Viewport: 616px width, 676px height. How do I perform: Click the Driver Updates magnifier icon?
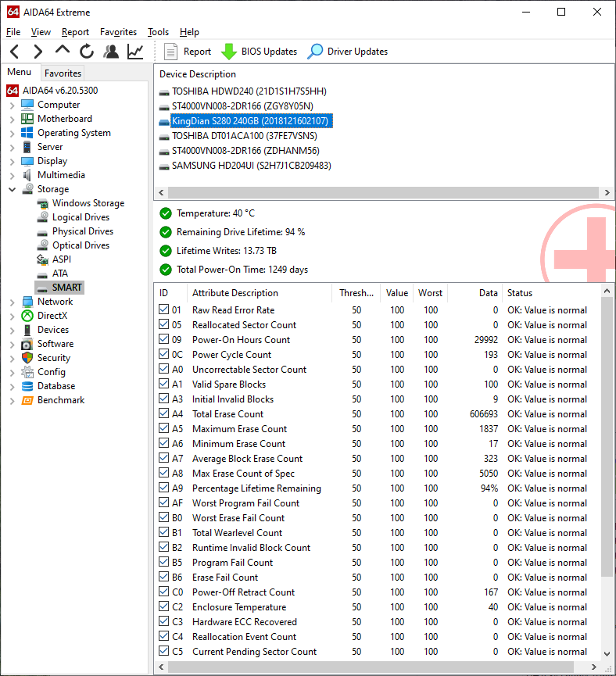pos(315,52)
